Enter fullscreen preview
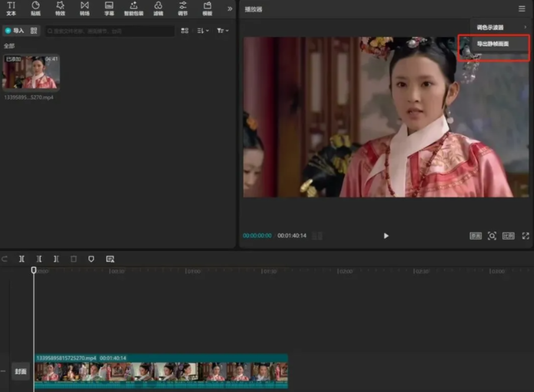Viewport: 534px width, 392px height. point(526,236)
